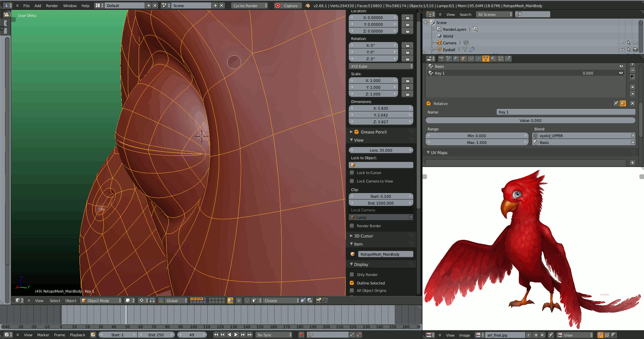Image resolution: width=644 pixels, height=339 pixels.
Task: Open the Window menu
Action: [x=70, y=5]
